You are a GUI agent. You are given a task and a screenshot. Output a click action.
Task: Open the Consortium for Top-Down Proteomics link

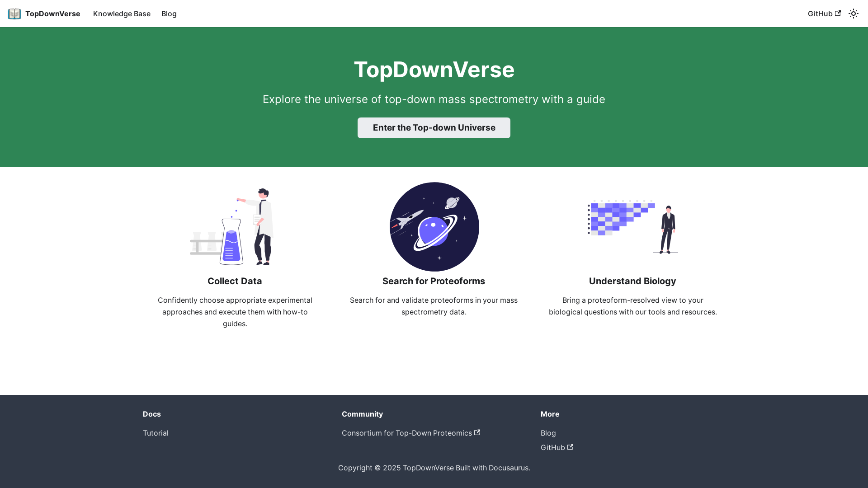[x=411, y=433]
